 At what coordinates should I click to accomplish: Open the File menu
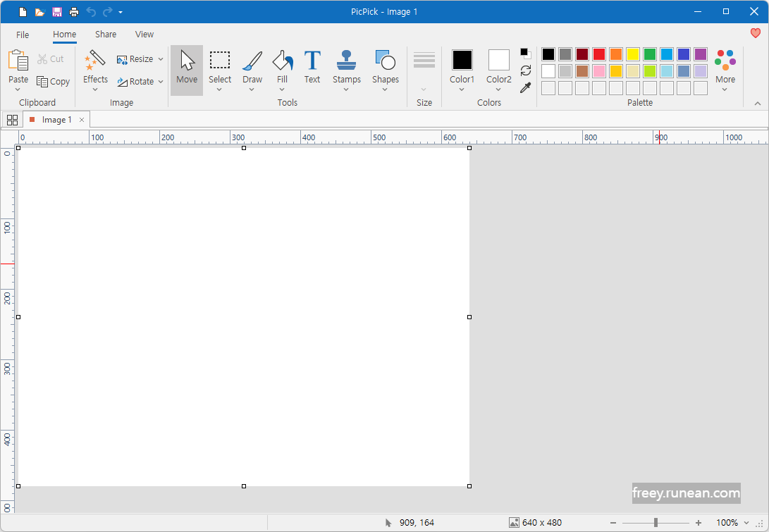23,35
